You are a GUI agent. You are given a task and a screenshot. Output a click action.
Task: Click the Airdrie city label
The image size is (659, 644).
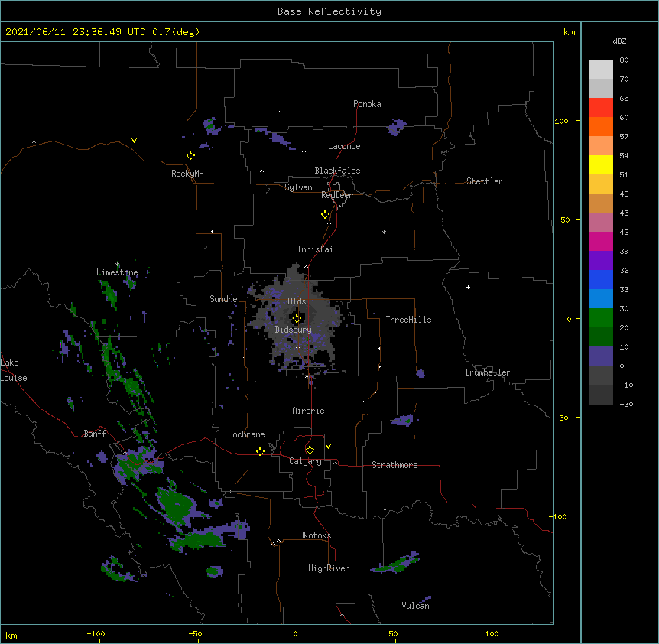coord(309,411)
